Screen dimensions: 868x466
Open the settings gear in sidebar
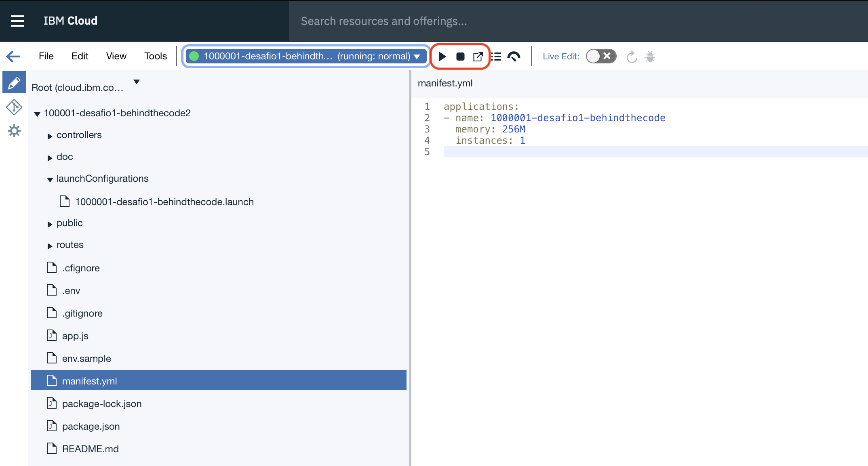[14, 131]
